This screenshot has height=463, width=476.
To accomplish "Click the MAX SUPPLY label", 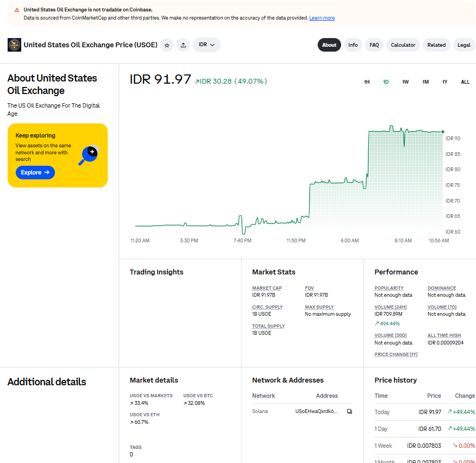I will tap(319, 307).
